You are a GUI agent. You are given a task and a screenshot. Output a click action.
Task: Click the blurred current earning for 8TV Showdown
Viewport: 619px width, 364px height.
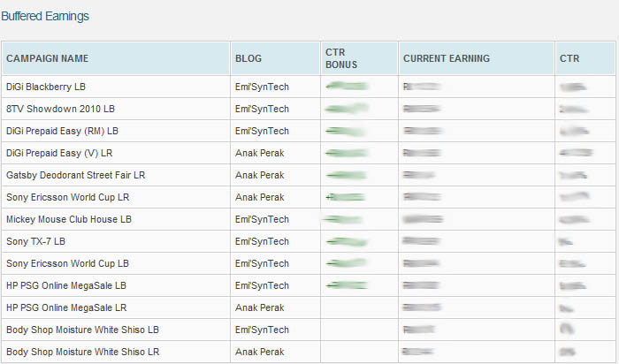pyautogui.click(x=422, y=109)
